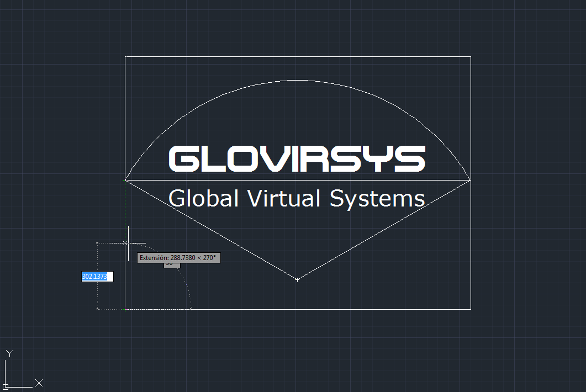Click the Extensión 288.7380 < 270° tooltip
The image size is (586, 392).
pos(178,258)
